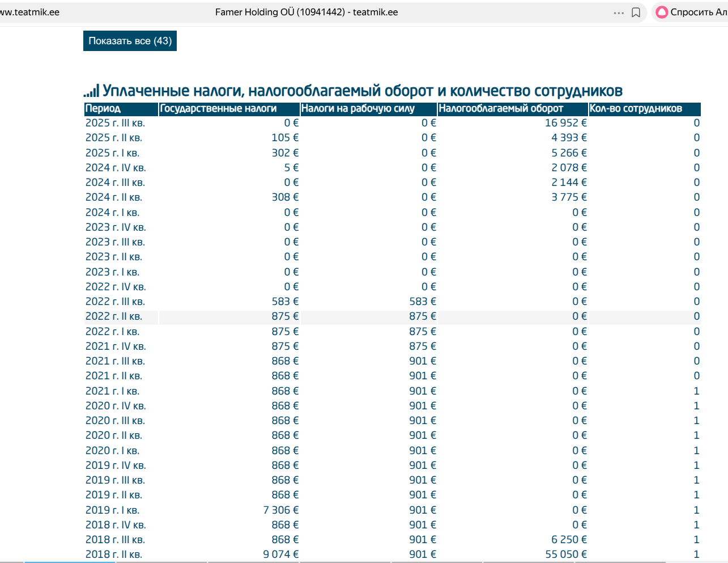Select the 'Кол-во сотрудников' column header
Viewport: 728px width, 563px height.
(636, 109)
